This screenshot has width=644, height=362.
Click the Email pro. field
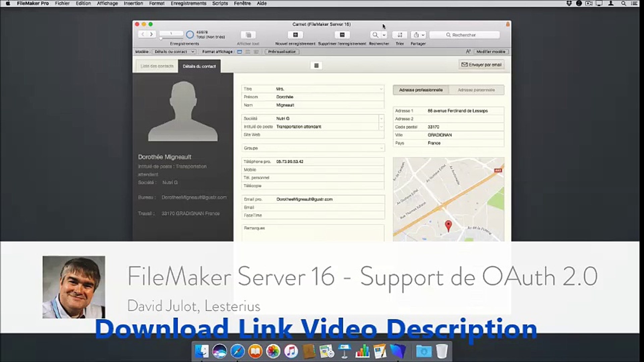(x=313, y=199)
